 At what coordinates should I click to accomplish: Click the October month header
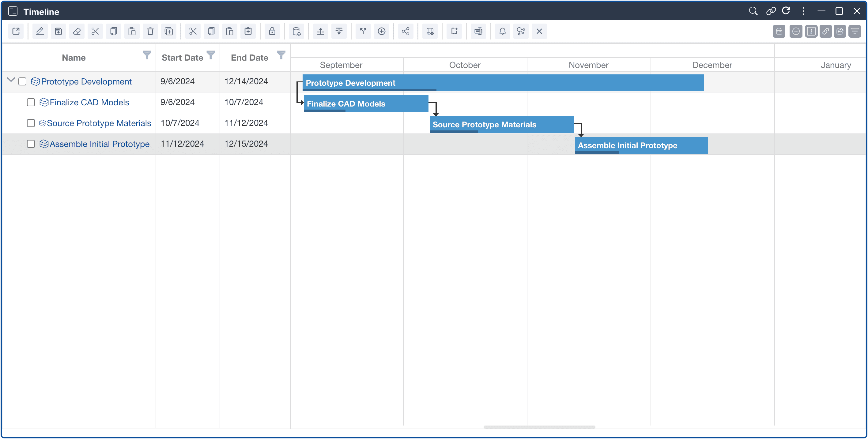click(465, 65)
